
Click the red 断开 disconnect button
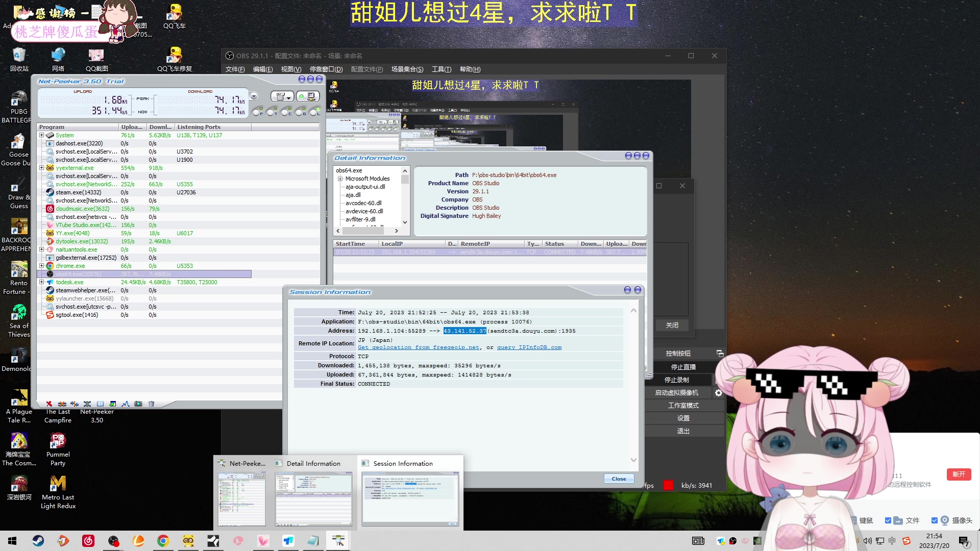click(x=959, y=474)
